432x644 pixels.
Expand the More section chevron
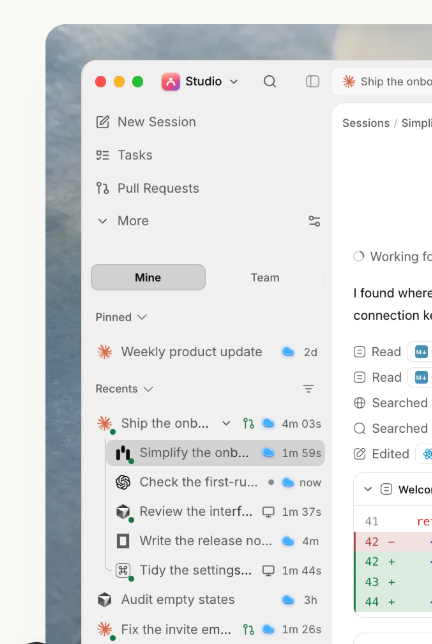pyautogui.click(x=103, y=221)
